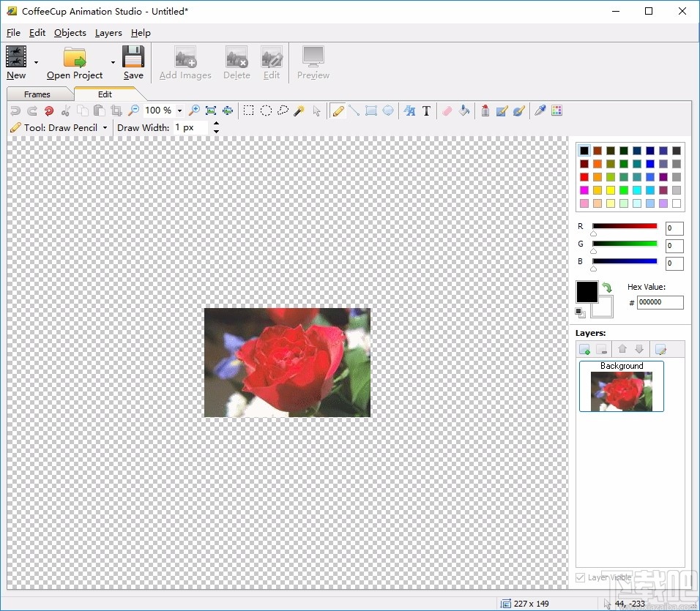Viewport: 700px width, 611px height.
Task: Click the Hex Value input field
Action: pos(660,302)
